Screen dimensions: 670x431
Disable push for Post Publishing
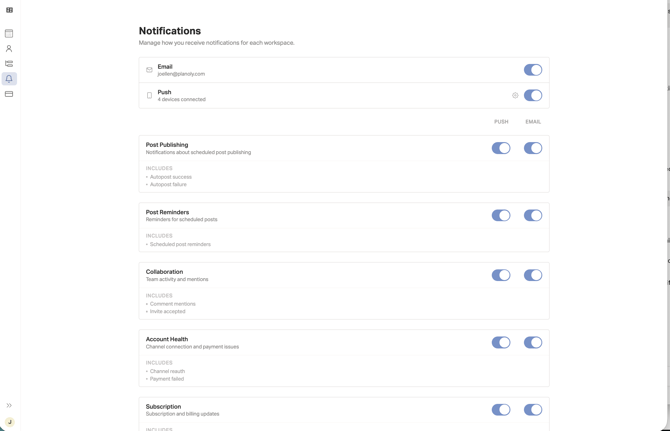(x=501, y=148)
